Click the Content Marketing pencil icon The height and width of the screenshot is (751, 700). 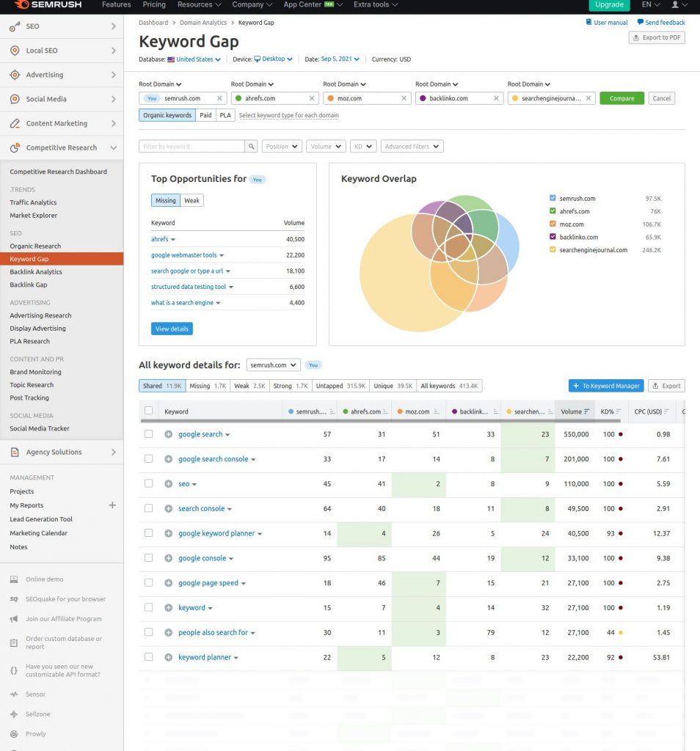(x=15, y=123)
